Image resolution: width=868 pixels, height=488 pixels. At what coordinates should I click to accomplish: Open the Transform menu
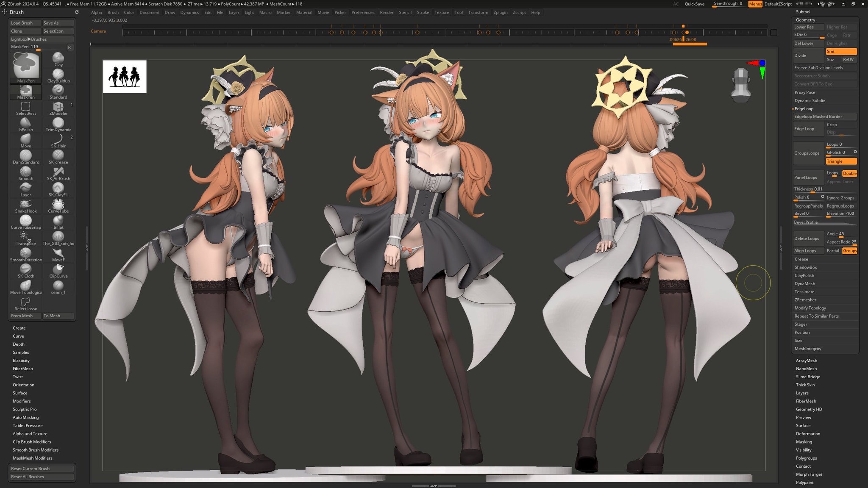coord(478,12)
